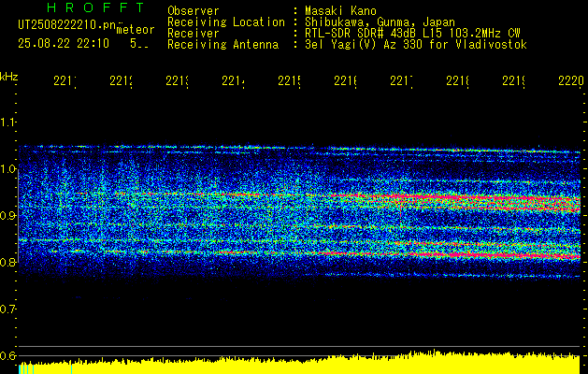Click the word meteor near the file name
588x374 pixels.
(136, 30)
